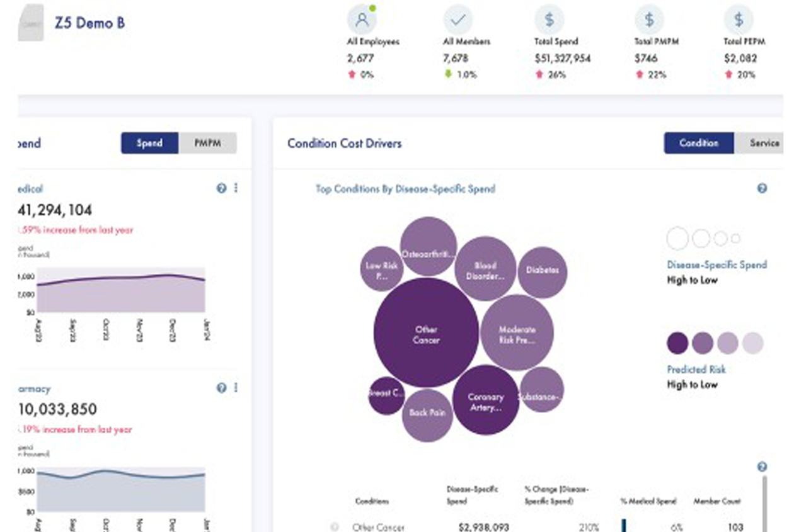This screenshot has width=794, height=532.
Task: Open help icon beside Top Conditions chart
Action: pos(762,188)
